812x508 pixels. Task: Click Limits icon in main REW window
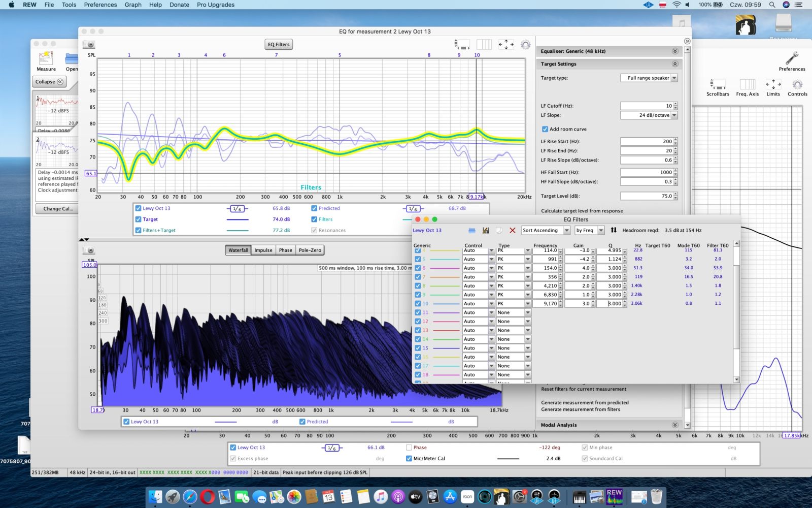click(773, 87)
